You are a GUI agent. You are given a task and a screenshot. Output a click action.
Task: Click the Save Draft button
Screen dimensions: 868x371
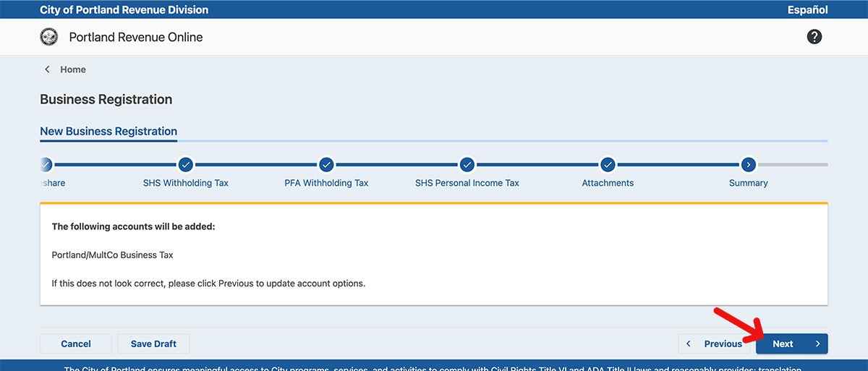153,344
